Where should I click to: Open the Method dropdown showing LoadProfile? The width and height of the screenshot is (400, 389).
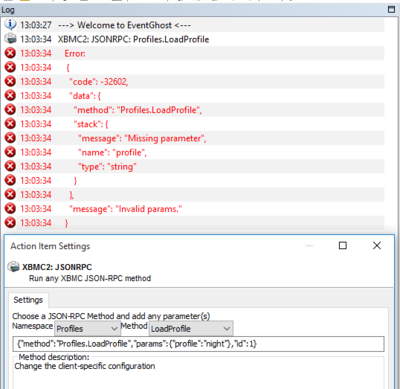(x=191, y=329)
